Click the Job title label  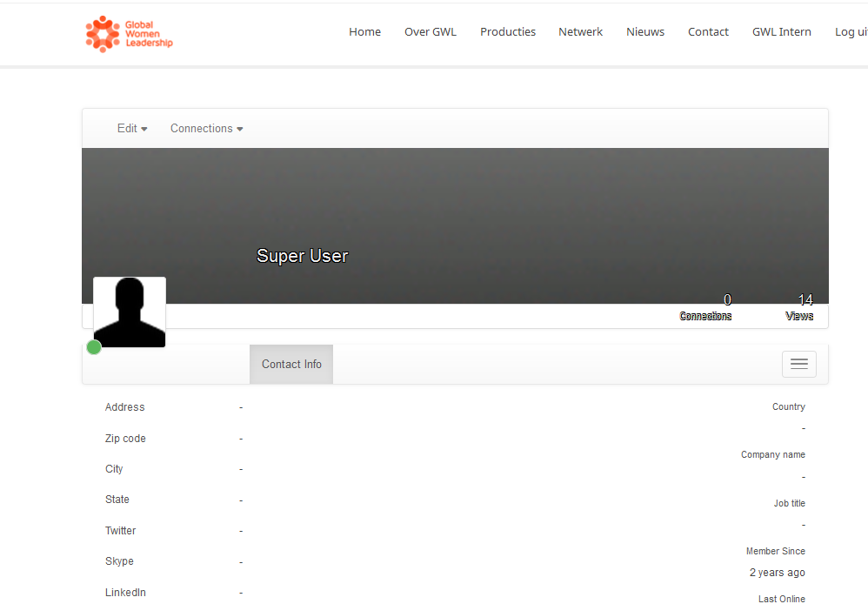(x=790, y=503)
